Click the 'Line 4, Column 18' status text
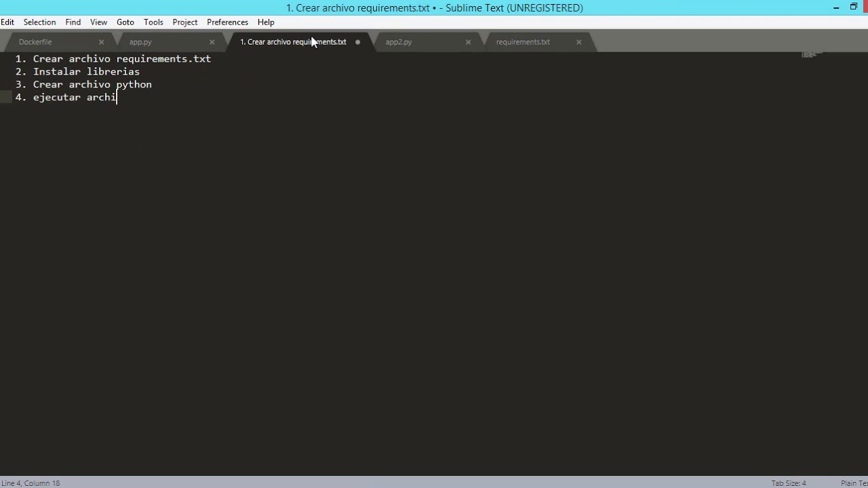This screenshot has height=488, width=868. 31,483
